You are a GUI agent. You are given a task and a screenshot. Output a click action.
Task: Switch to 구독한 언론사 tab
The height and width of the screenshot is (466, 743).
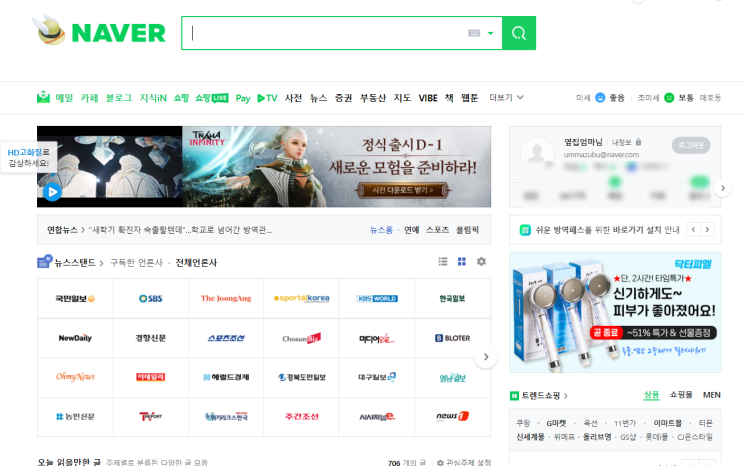pyautogui.click(x=136, y=263)
